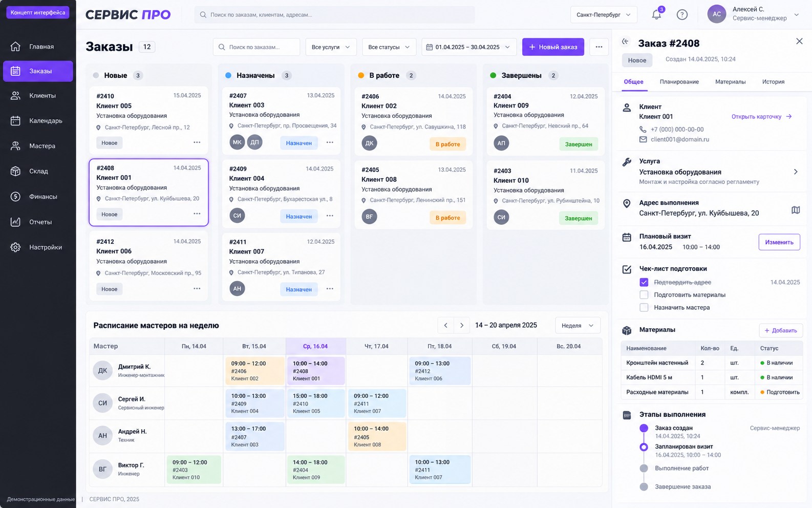Expand the Установка оборудования service chevron
812x508 pixels.
[796, 172]
